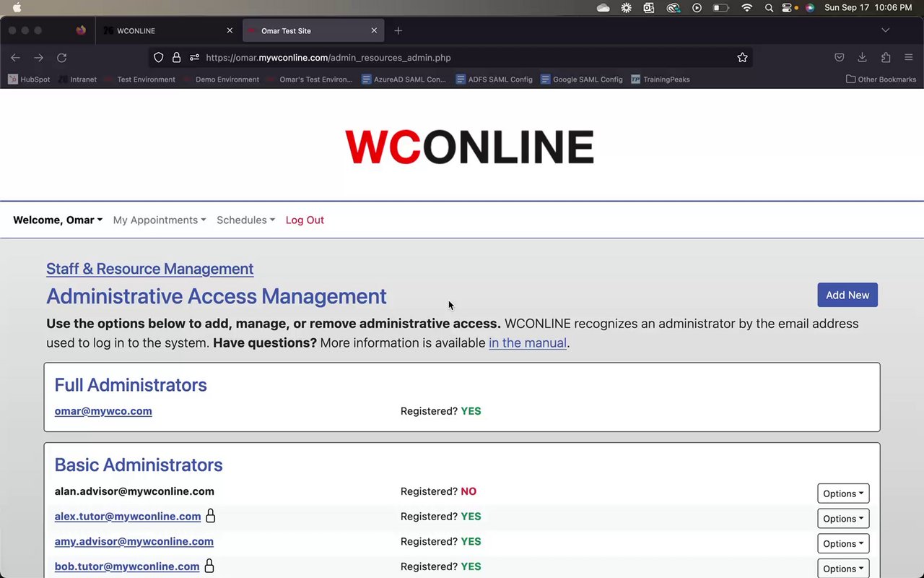This screenshot has width=924, height=578.
Task: Close the Omar Test Site tab
Action: click(374, 30)
